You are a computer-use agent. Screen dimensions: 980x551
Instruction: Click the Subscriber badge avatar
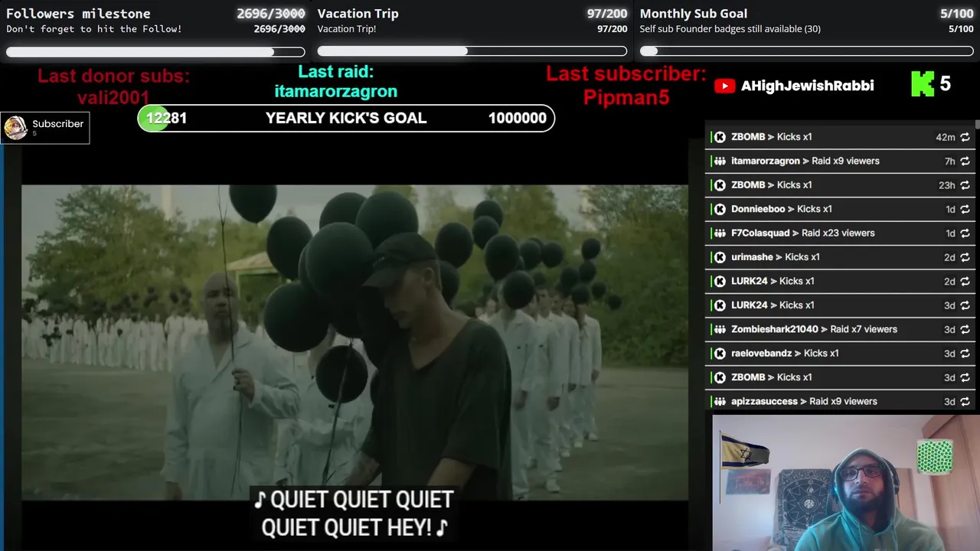pyautogui.click(x=15, y=128)
